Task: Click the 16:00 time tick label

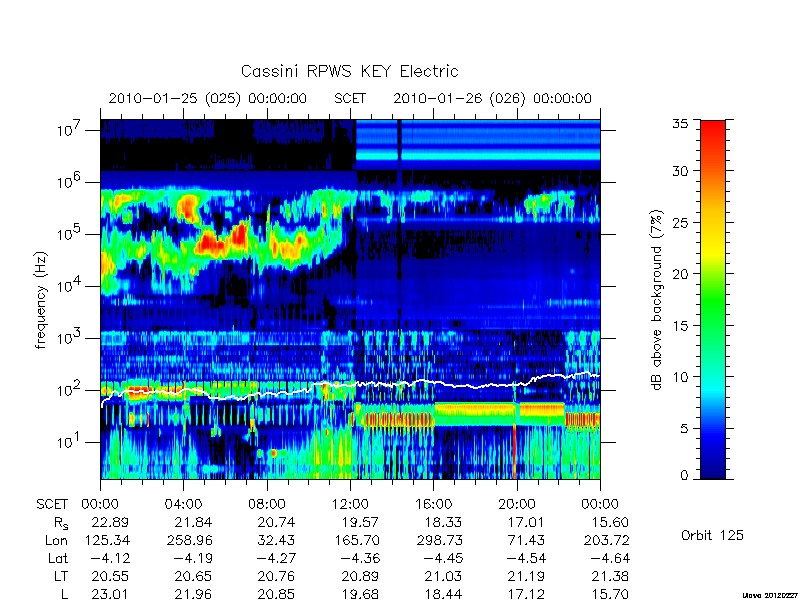Action: [433, 504]
